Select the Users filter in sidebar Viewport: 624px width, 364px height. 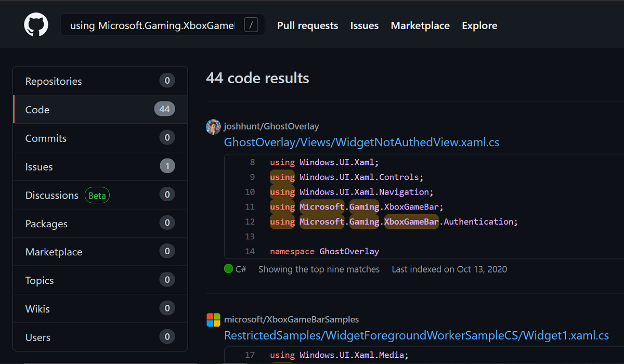37,337
